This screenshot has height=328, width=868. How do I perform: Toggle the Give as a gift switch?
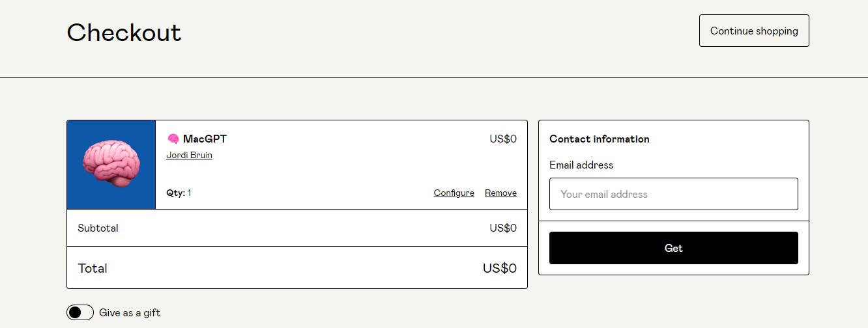pyautogui.click(x=80, y=312)
